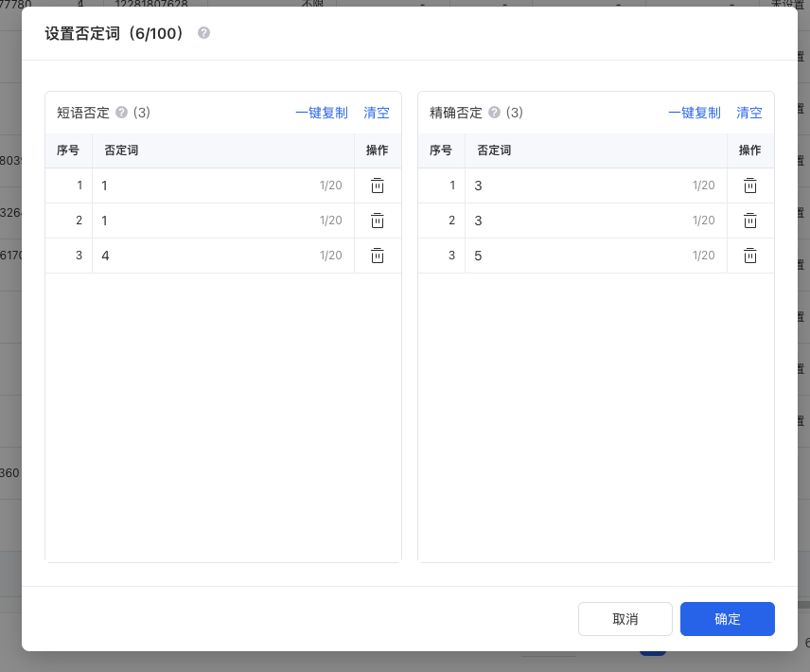Delete phrase negative row 2 trash icon
This screenshot has width=810, height=672.
pos(377,221)
